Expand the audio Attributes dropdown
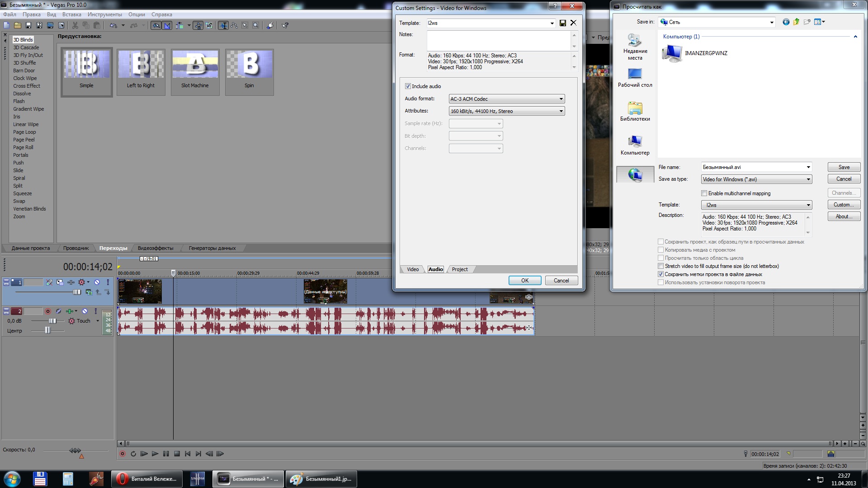The width and height of the screenshot is (868, 488). 561,111
